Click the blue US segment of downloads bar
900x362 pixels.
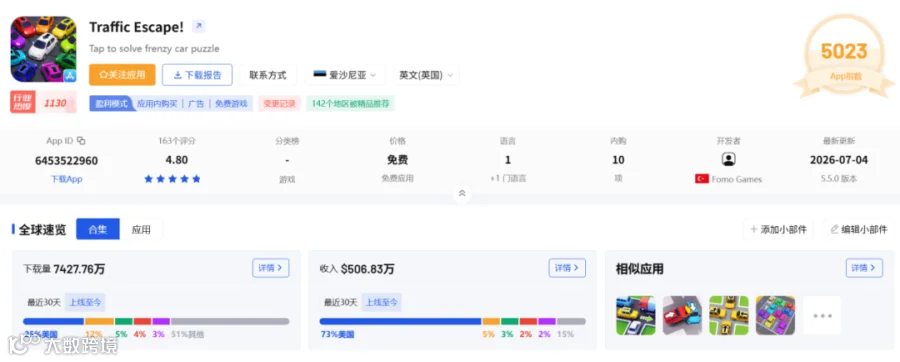point(53,321)
